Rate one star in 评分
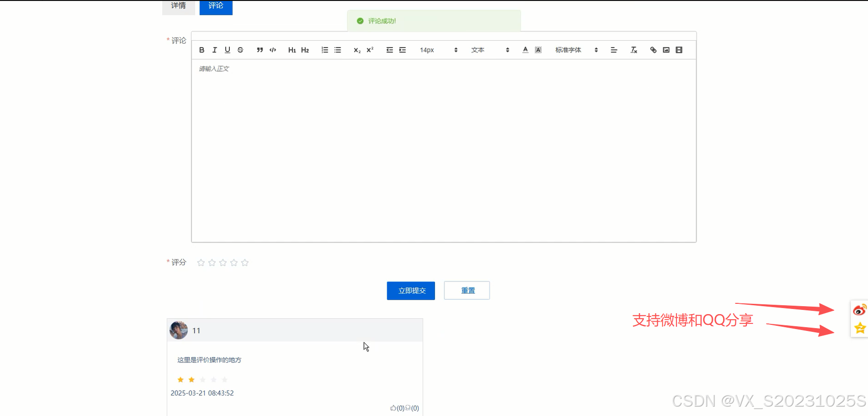868x416 pixels. [x=201, y=263]
